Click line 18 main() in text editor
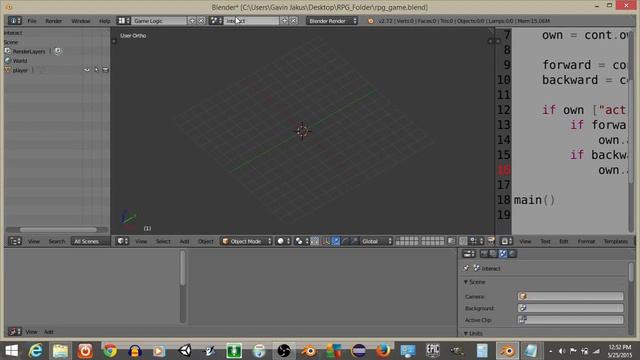 [x=534, y=200]
